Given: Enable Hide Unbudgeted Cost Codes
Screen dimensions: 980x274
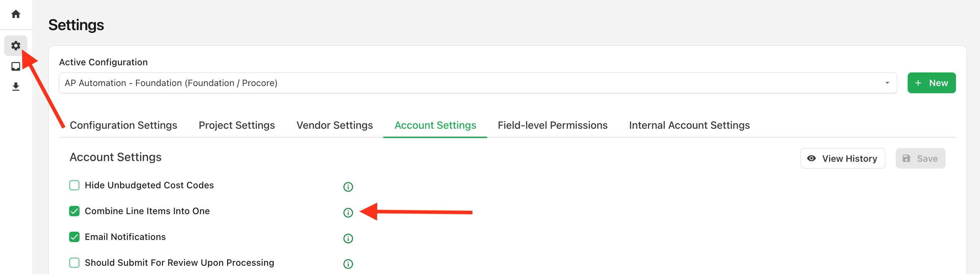Looking at the screenshot, I should [x=74, y=185].
